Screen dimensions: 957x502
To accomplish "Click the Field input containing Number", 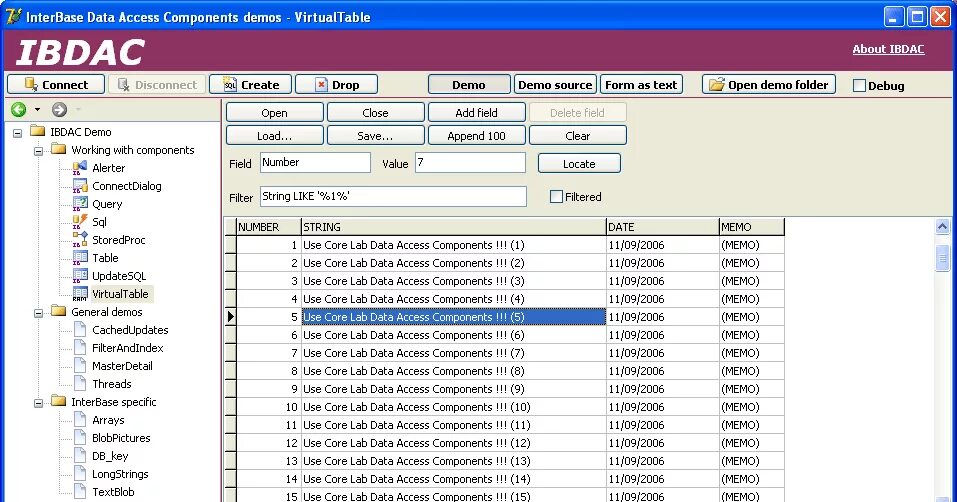I will 315,162.
